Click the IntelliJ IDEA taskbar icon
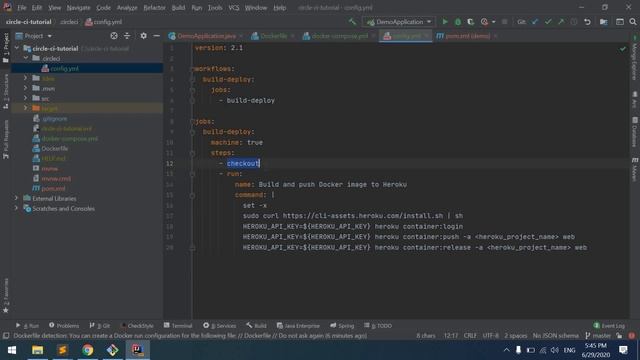640x360 pixels. (138, 350)
